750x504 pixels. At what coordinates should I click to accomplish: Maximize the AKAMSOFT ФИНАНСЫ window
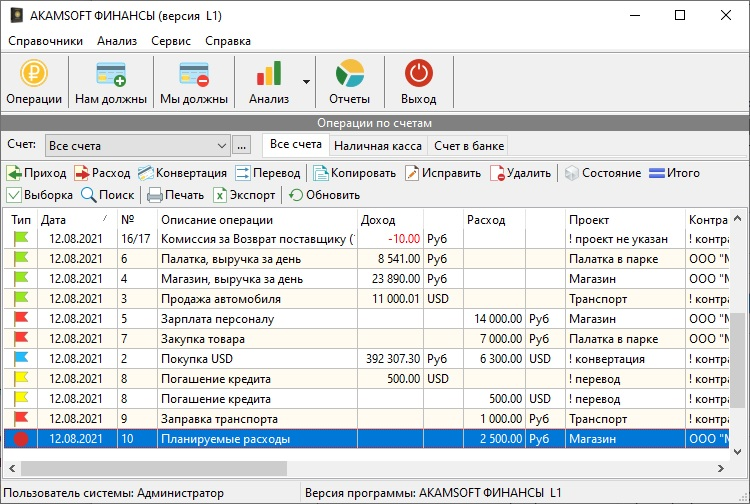680,15
